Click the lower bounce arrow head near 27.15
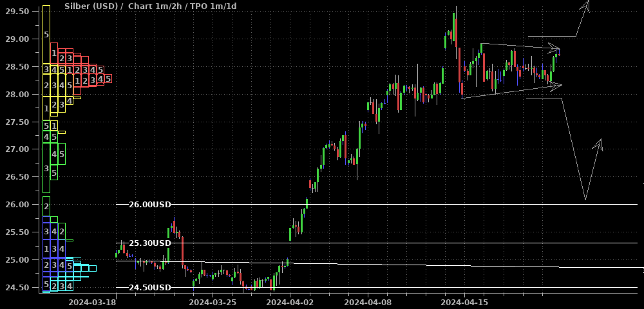 pos(598,144)
